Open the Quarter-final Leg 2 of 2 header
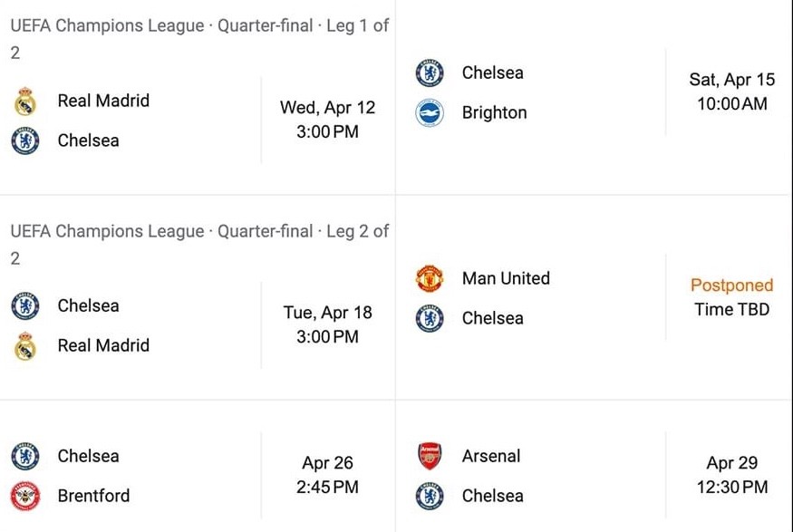 tap(199, 232)
